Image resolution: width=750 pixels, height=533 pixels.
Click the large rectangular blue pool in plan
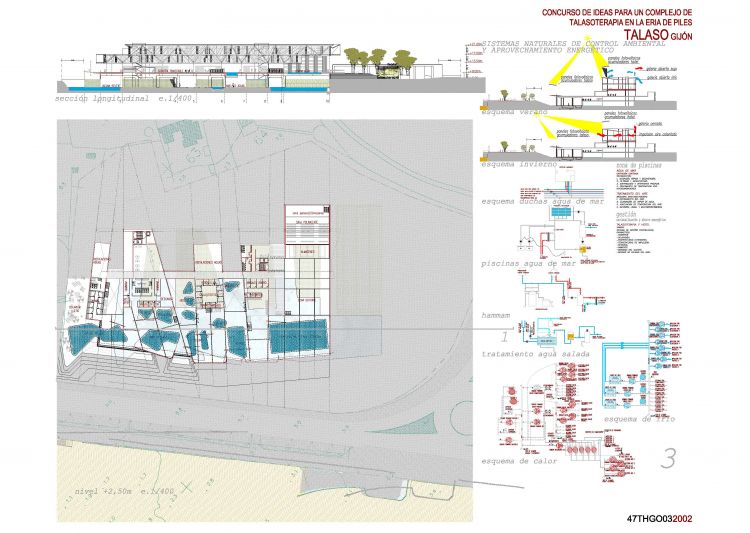click(297, 337)
